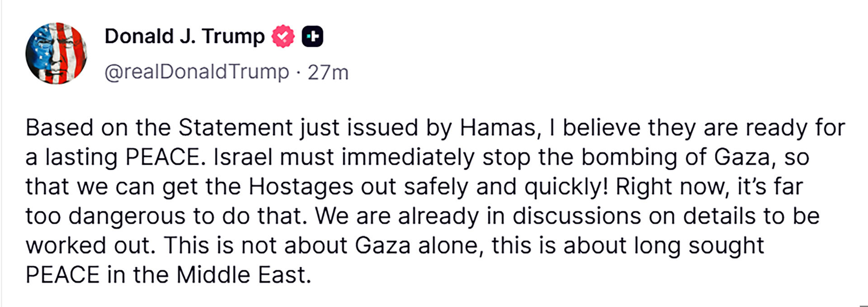Viewport: 868px width, 307px height.
Task: Click the phrase "Middle East" at post end
Action: pyautogui.click(x=244, y=275)
